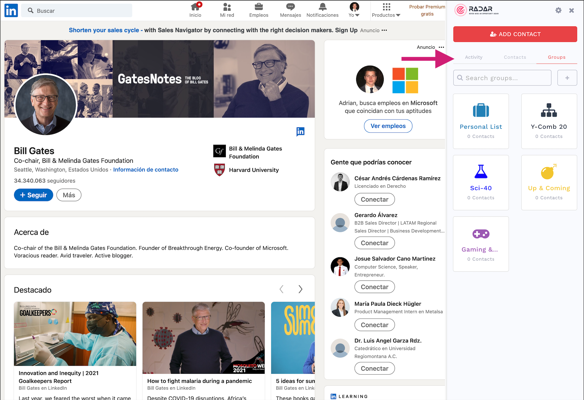The width and height of the screenshot is (584, 400).
Task: Open the Y-Comb 20 group
Action: (x=549, y=121)
